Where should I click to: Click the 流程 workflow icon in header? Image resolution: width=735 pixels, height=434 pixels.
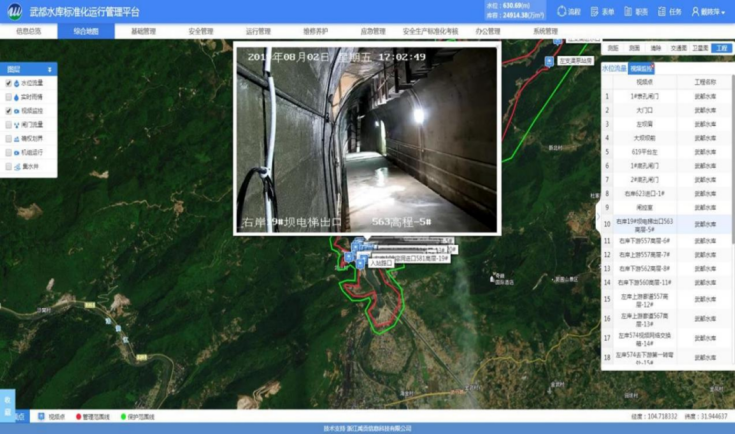tap(561, 12)
